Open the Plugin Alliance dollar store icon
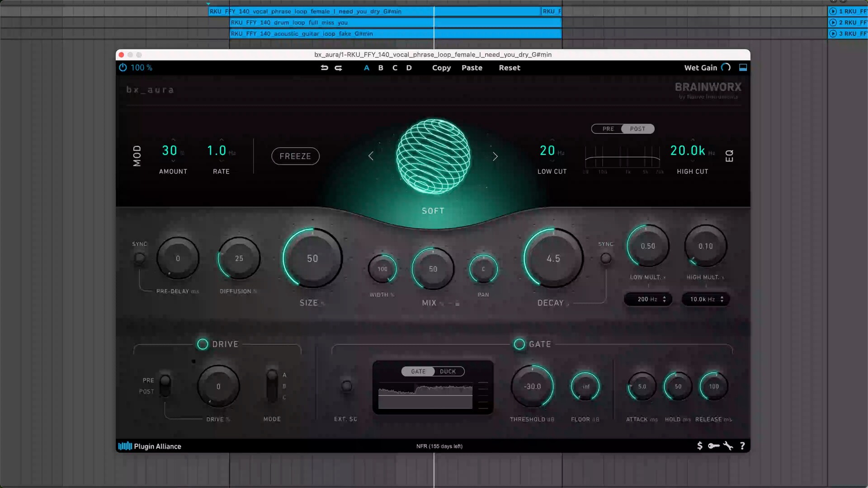The width and height of the screenshot is (868, 488). [699, 446]
